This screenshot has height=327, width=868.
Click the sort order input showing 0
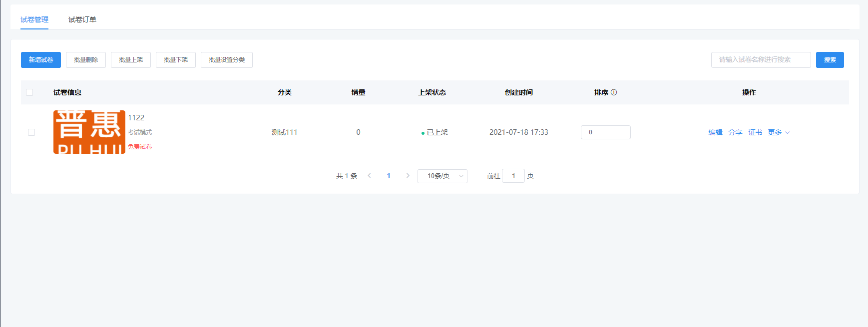tap(606, 132)
